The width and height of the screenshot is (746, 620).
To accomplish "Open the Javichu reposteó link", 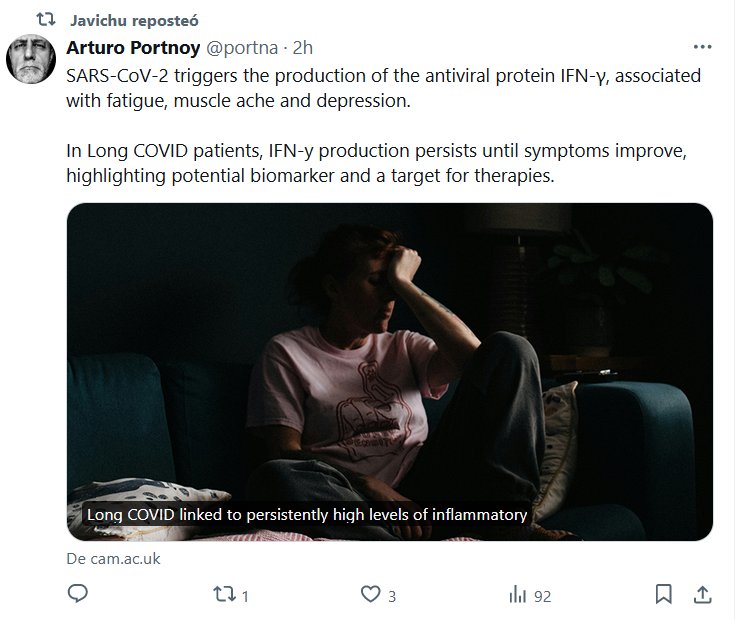I will pyautogui.click(x=122, y=20).
